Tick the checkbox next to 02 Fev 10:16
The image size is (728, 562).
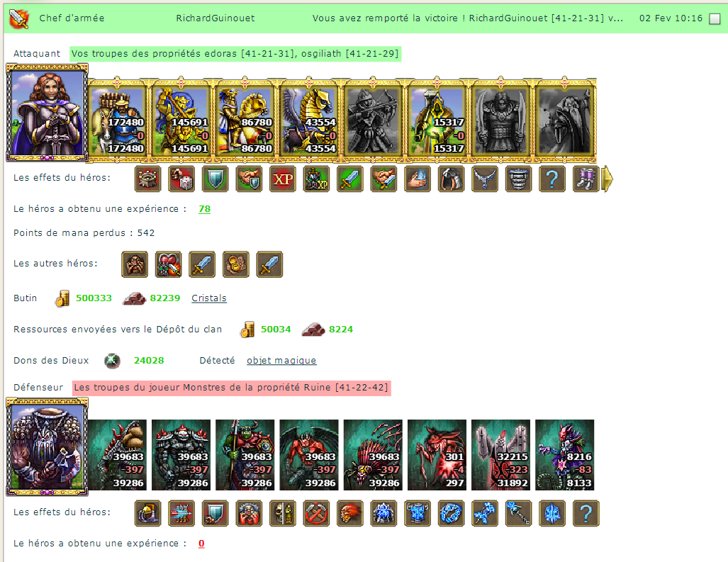point(715,18)
